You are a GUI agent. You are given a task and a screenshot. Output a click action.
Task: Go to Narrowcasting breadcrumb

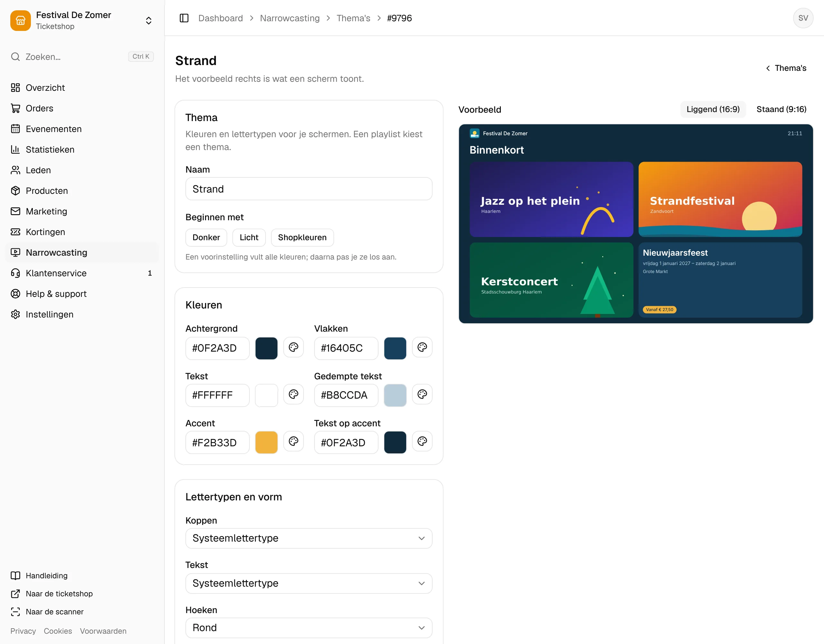(x=290, y=18)
